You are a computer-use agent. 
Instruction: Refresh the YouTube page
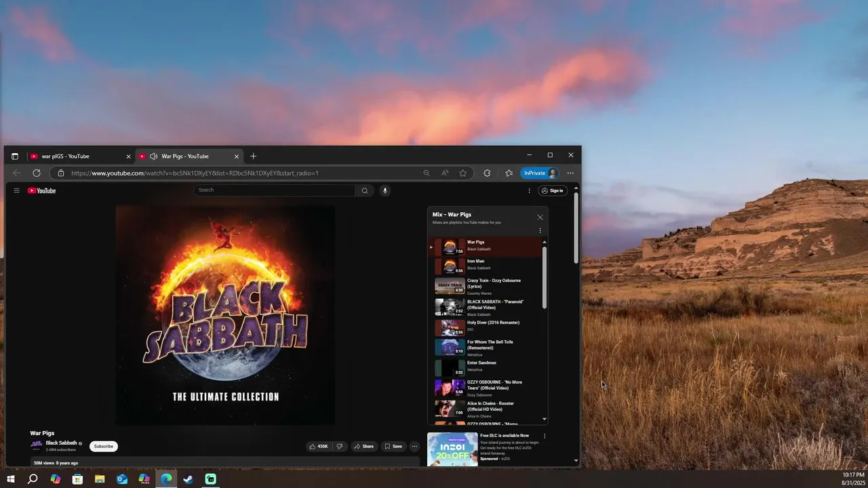[37, 173]
